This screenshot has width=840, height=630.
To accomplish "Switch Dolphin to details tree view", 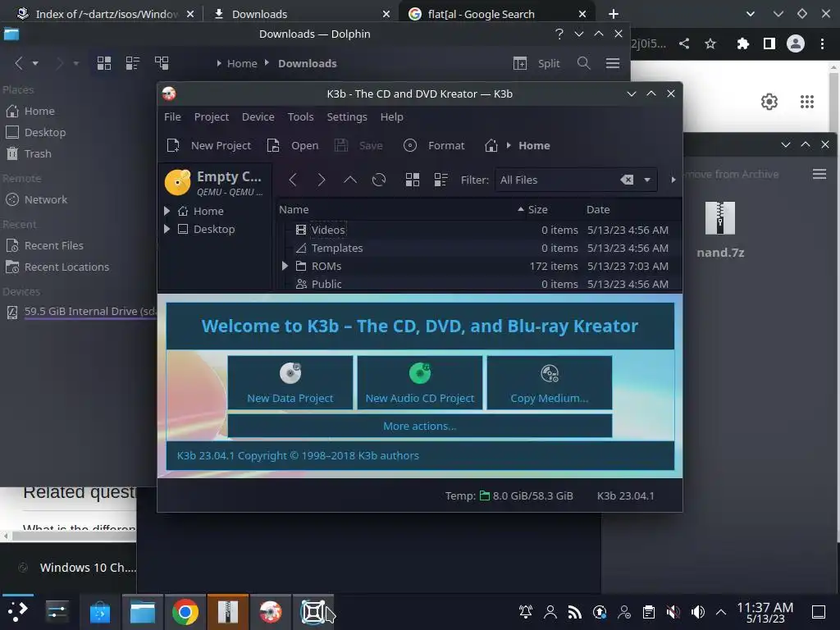I will pos(162,63).
